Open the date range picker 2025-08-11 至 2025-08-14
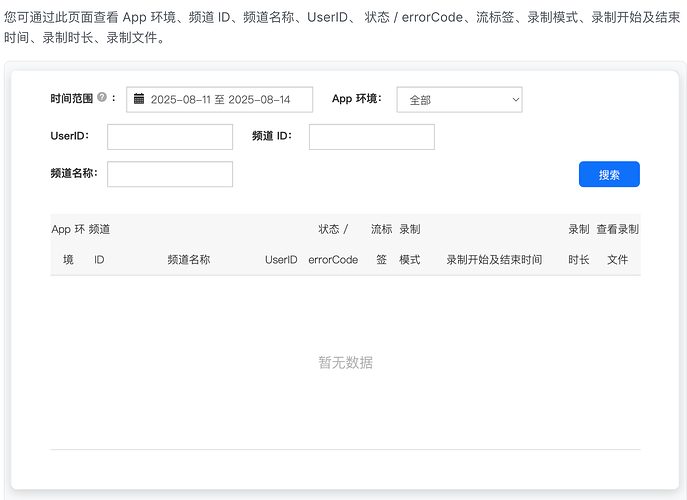Screen dimensions: 687x500 tap(220, 99)
